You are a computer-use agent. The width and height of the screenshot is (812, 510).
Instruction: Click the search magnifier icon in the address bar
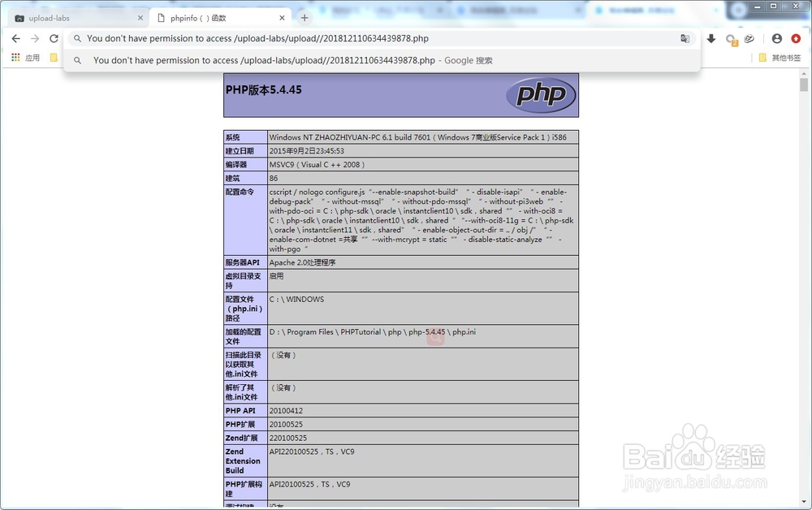click(77, 38)
